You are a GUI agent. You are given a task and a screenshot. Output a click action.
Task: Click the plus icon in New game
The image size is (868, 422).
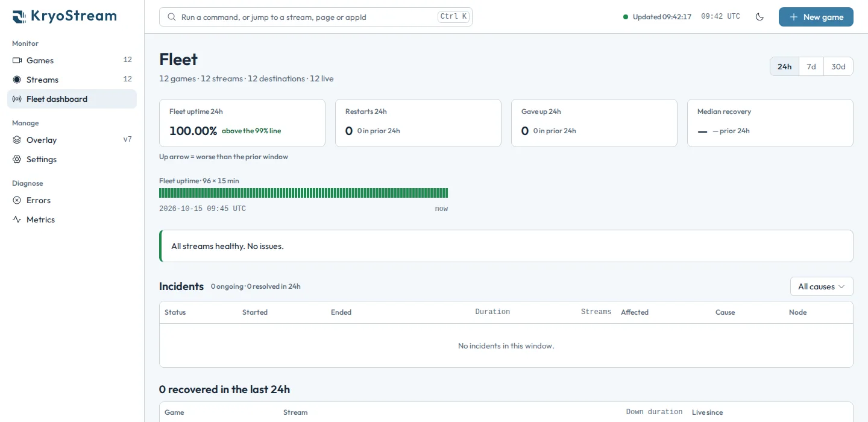pos(794,17)
